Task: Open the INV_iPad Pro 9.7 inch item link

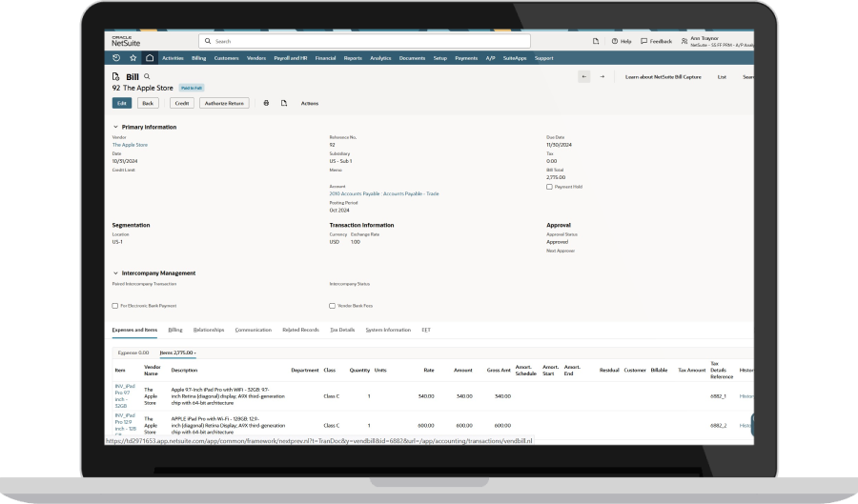Action: coord(125,396)
